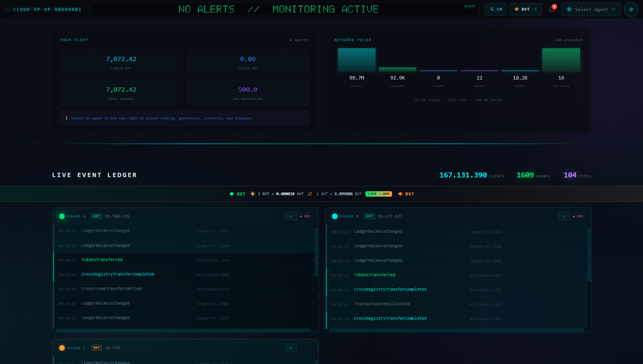The image size is (643, 364).
Task: Click the Events 18.2K metric
Action: 520,78
